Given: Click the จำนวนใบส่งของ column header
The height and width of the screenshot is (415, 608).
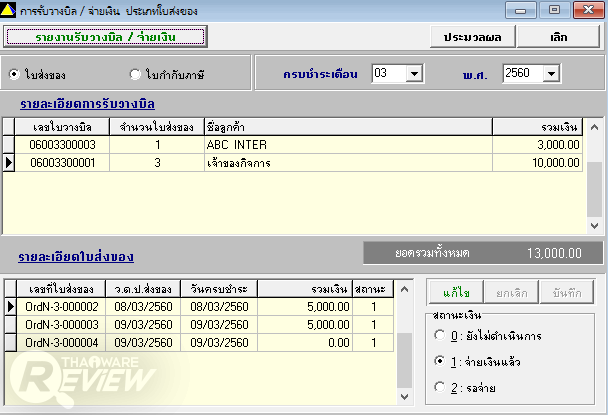Looking at the screenshot, I should pyautogui.click(x=157, y=127).
